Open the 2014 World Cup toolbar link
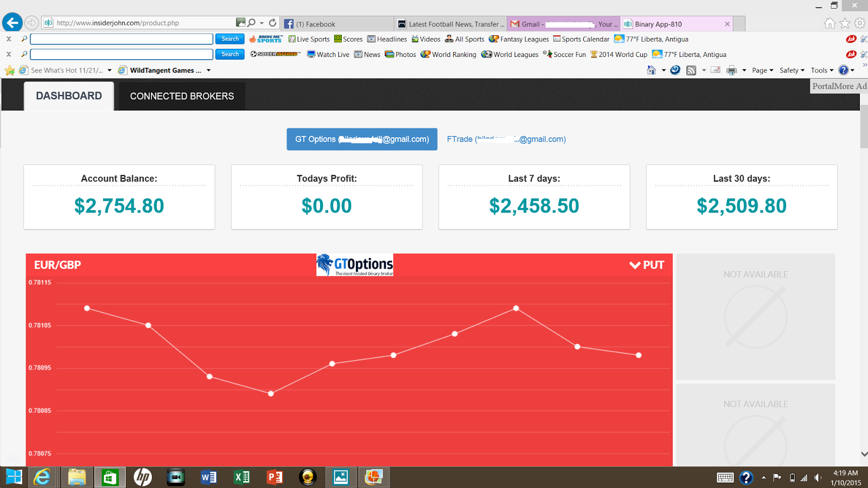 (x=619, y=54)
